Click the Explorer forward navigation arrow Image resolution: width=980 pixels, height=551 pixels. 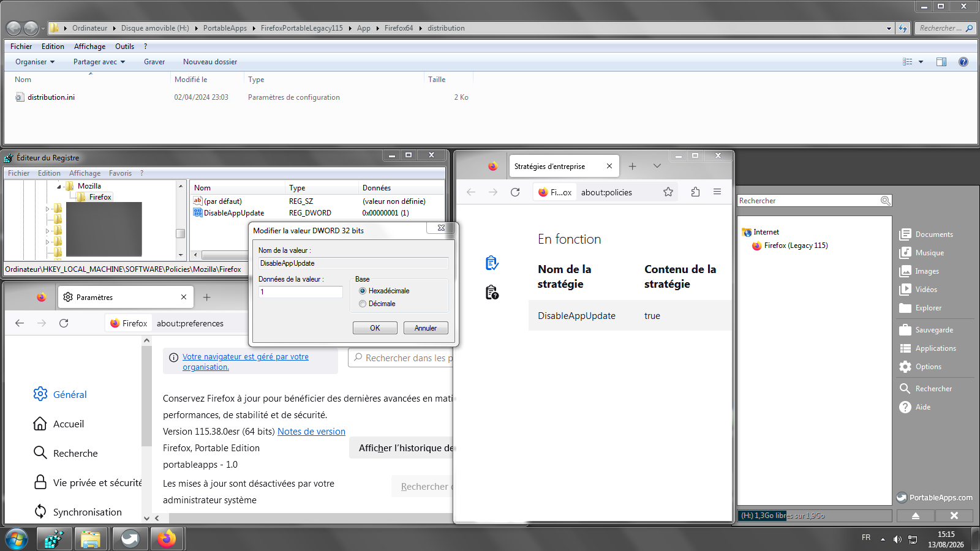[x=31, y=28]
